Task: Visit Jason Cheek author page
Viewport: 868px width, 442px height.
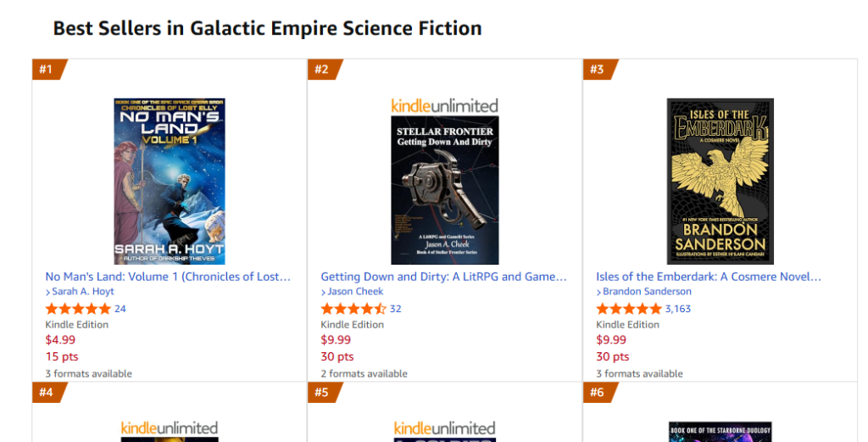Action: [355, 292]
